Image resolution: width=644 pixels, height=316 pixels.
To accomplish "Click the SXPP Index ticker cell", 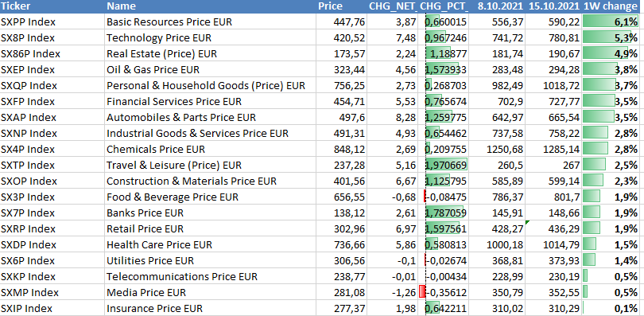I will click(x=52, y=21).
